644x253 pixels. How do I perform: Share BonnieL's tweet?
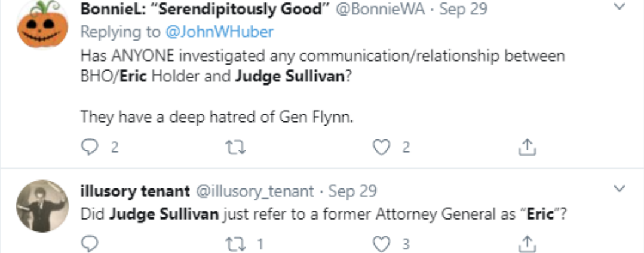(527, 148)
